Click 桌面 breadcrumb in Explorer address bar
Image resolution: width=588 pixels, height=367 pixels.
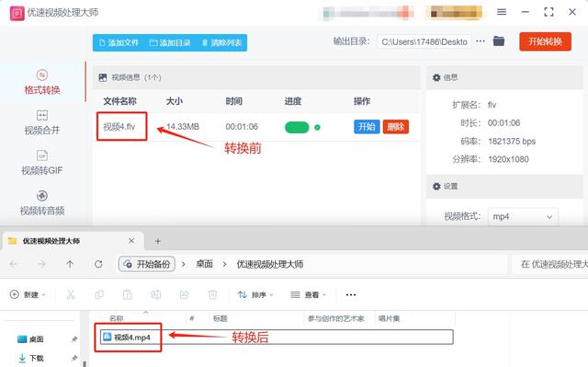204,264
